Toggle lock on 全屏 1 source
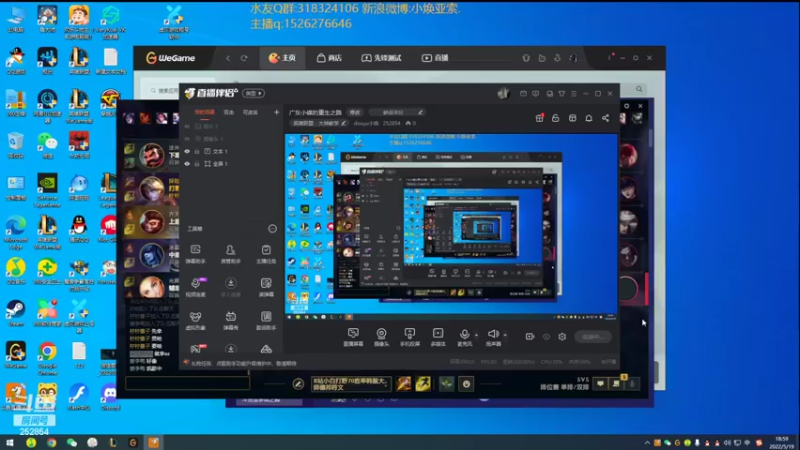800x450 pixels. tap(197, 164)
